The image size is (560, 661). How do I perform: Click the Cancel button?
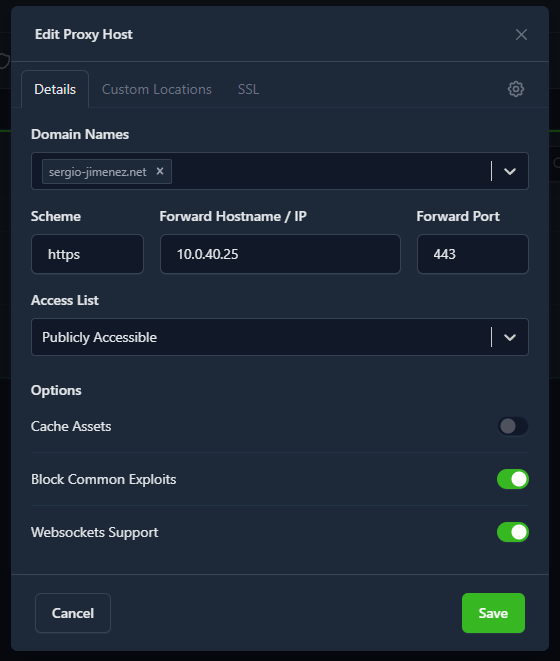(x=73, y=613)
